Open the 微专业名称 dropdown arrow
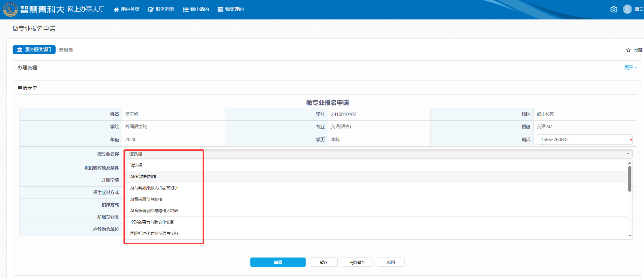Viewport: 644px width, 279px height. click(628, 154)
